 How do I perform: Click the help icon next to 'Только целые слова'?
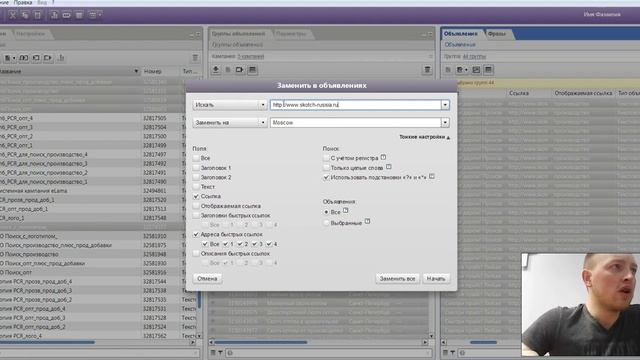click(x=389, y=167)
